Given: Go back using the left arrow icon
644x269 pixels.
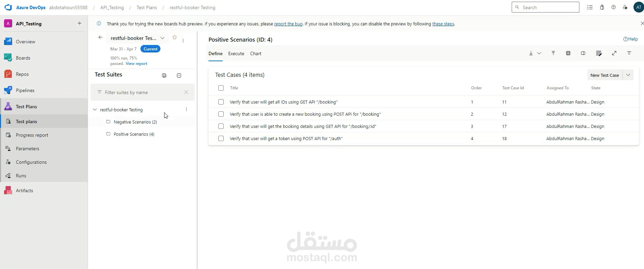Looking at the screenshot, I should tap(101, 38).
